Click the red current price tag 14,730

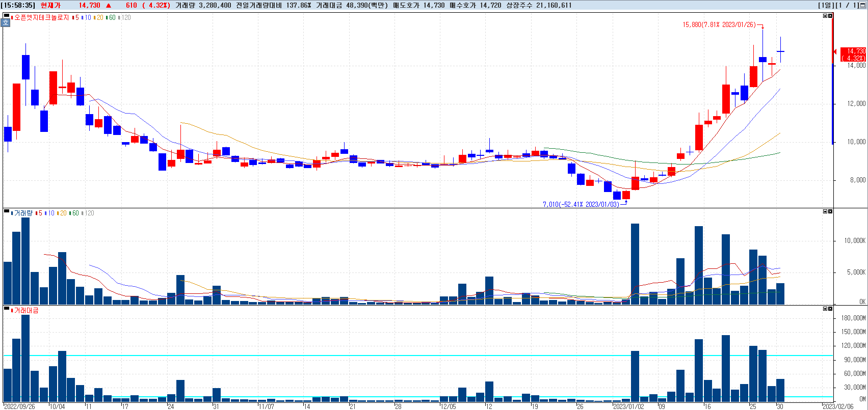853,54
